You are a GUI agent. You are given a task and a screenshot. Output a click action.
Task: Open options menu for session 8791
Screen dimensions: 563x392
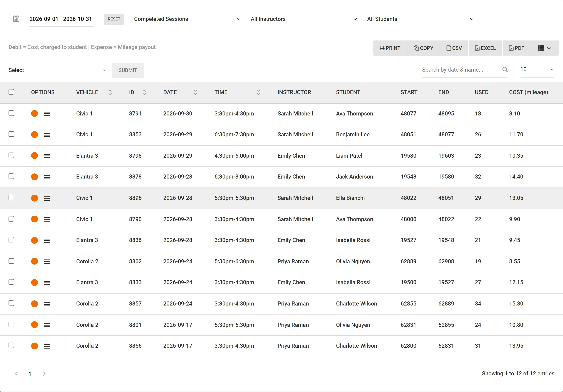47,114
